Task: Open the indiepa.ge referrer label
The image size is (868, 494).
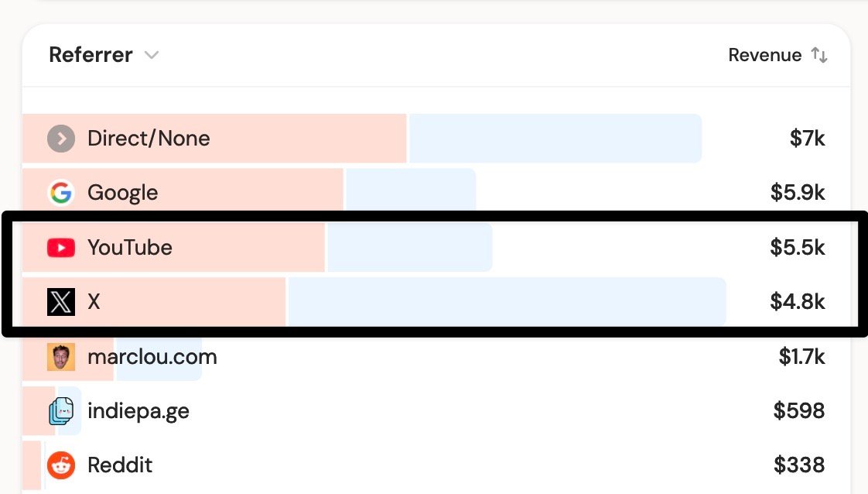Action: [x=138, y=411]
